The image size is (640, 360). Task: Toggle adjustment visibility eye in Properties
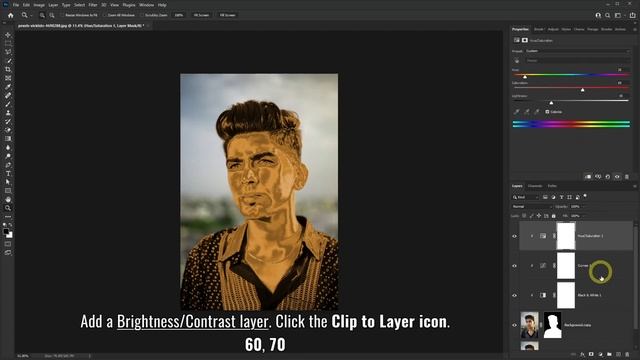click(617, 177)
